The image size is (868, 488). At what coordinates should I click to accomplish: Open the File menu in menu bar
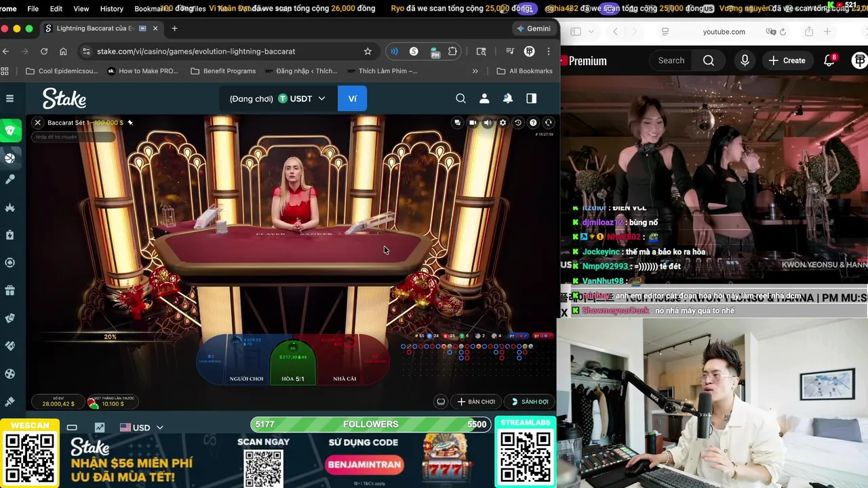click(x=33, y=9)
